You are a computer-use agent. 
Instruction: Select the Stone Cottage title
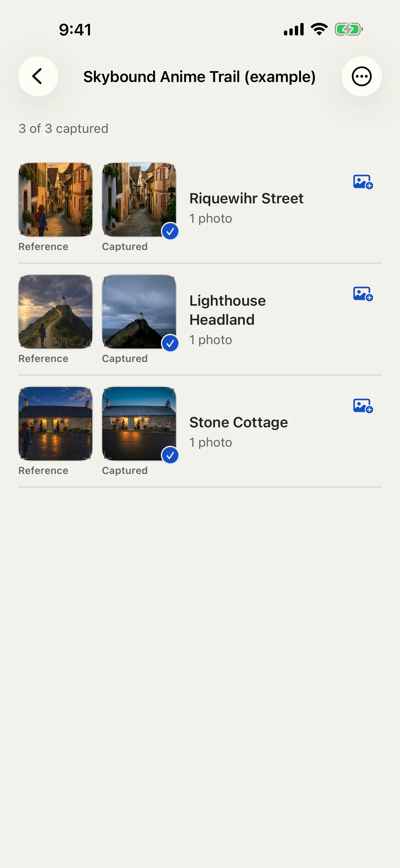click(238, 422)
